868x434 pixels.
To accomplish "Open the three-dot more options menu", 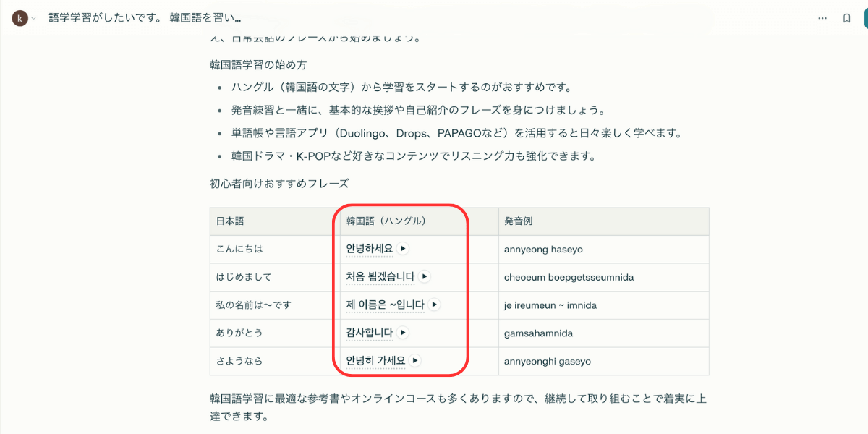I will 822,18.
